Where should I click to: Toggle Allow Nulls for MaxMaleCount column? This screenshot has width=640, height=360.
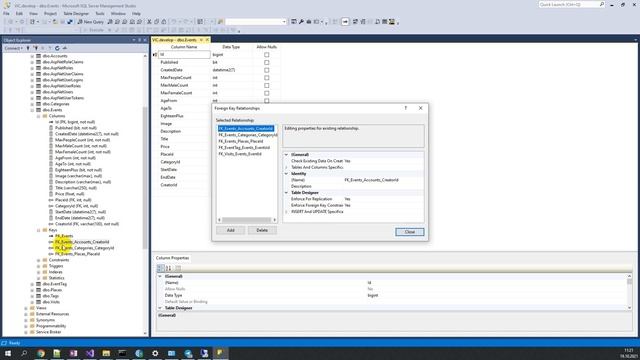[x=267, y=85]
